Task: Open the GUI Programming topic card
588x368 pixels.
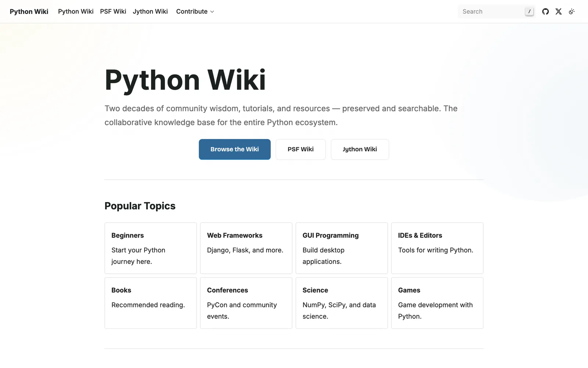Action: (342, 248)
